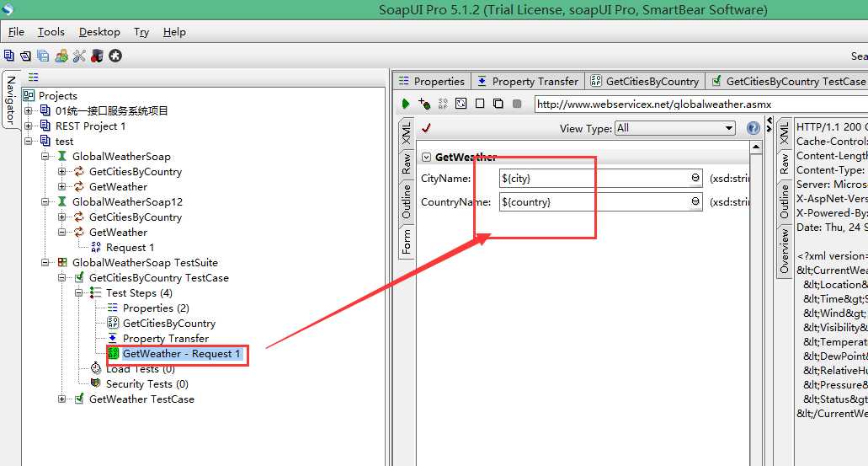Click the form scrollbar up arrow
Image resolution: width=868 pixels, height=466 pixels.
[756, 147]
